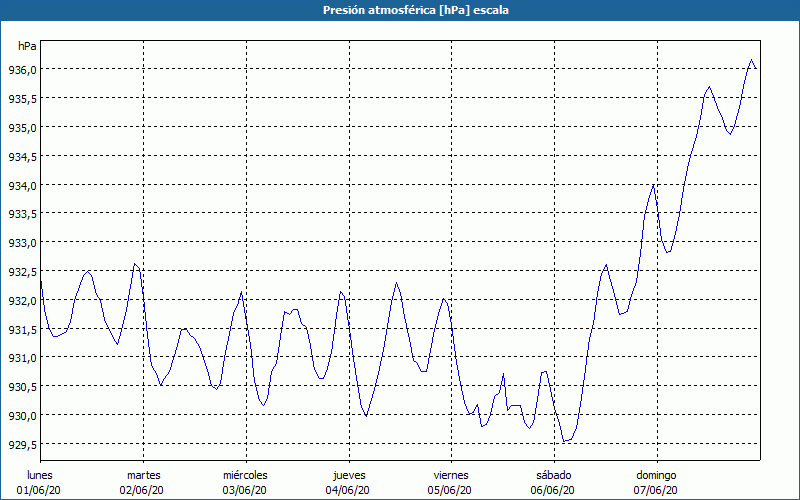The image size is (800, 500).
Task: Click the 933,0 axis value
Action: pyautogui.click(x=22, y=243)
